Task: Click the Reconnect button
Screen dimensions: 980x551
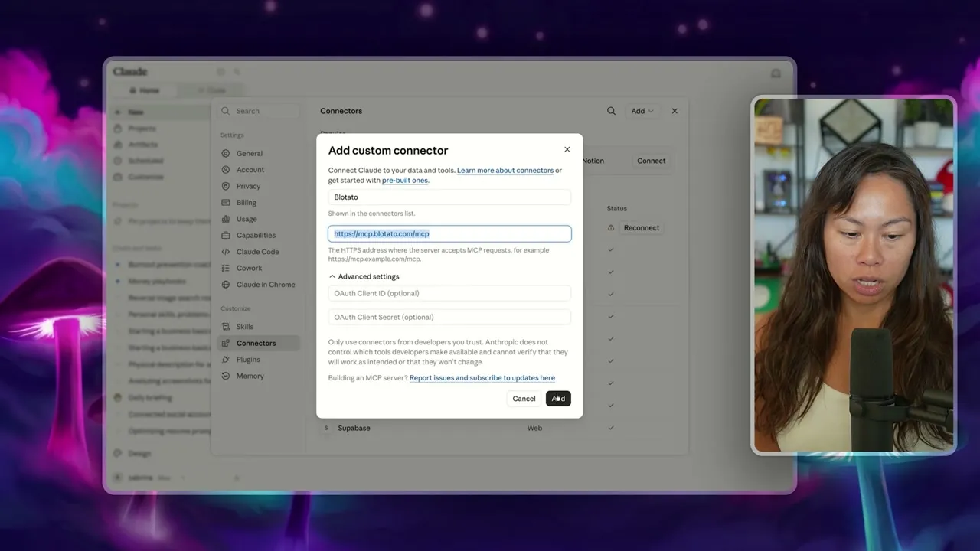Action: (x=642, y=227)
